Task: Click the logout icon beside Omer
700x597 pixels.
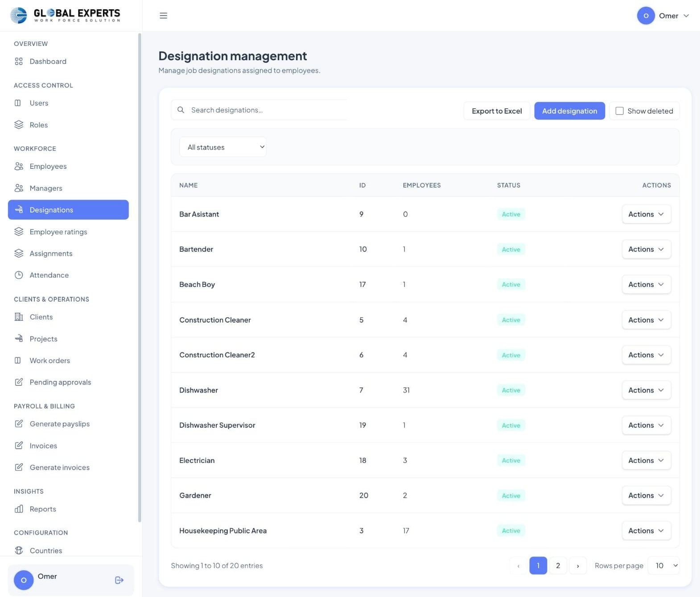Action: (x=119, y=580)
